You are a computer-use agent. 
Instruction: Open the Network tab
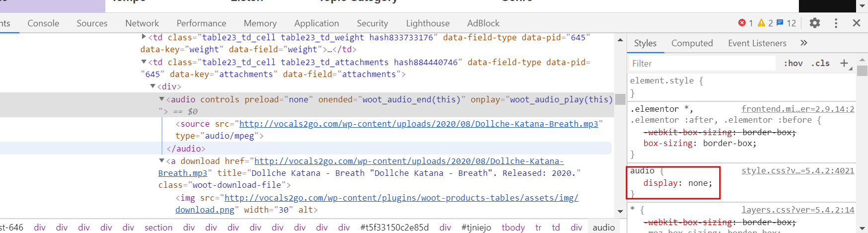click(x=142, y=23)
